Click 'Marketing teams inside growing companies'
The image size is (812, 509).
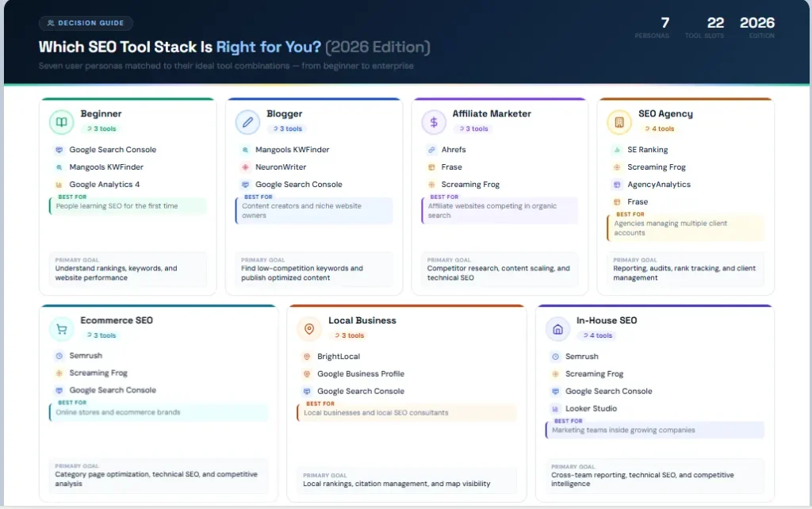click(623, 431)
